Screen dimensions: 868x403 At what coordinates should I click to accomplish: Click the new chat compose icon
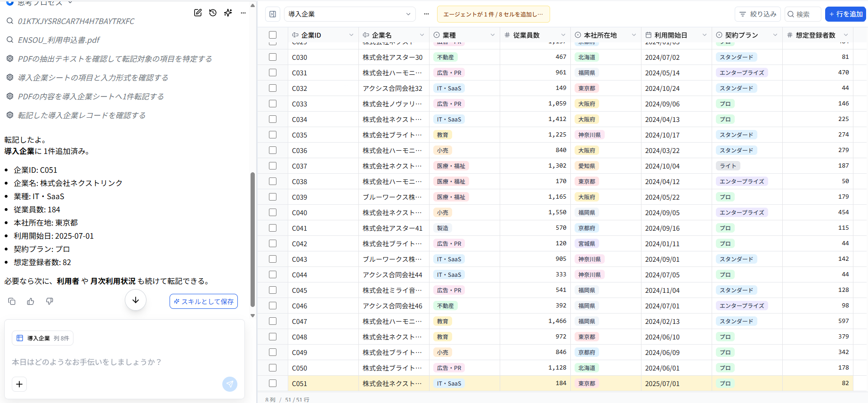198,13
